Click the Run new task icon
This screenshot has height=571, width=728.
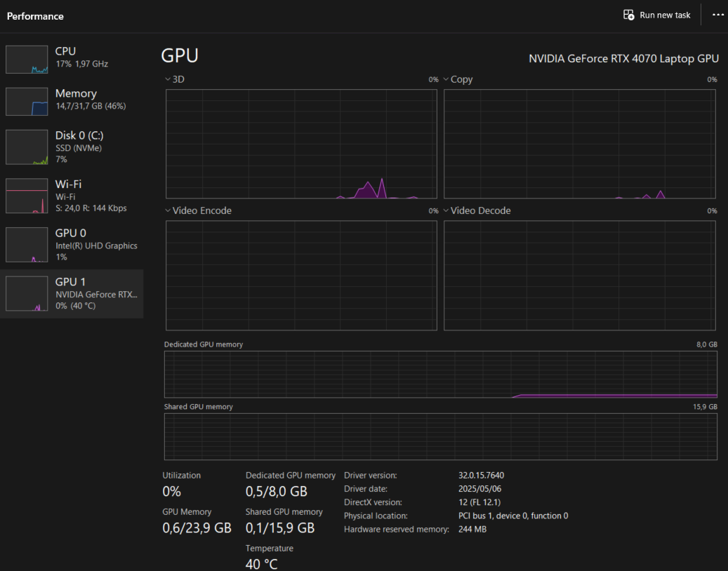pos(629,15)
